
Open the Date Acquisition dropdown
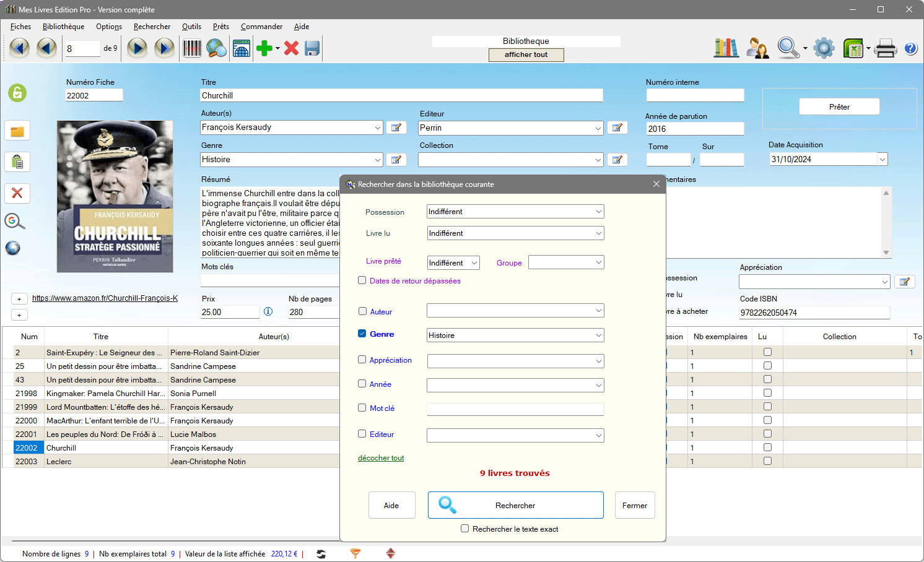[x=883, y=159]
